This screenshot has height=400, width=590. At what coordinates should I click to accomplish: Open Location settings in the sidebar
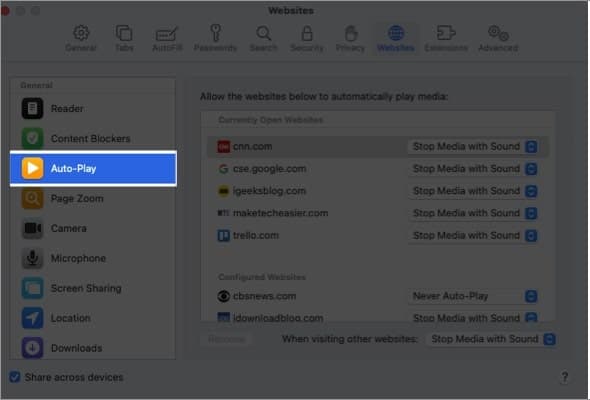93,318
